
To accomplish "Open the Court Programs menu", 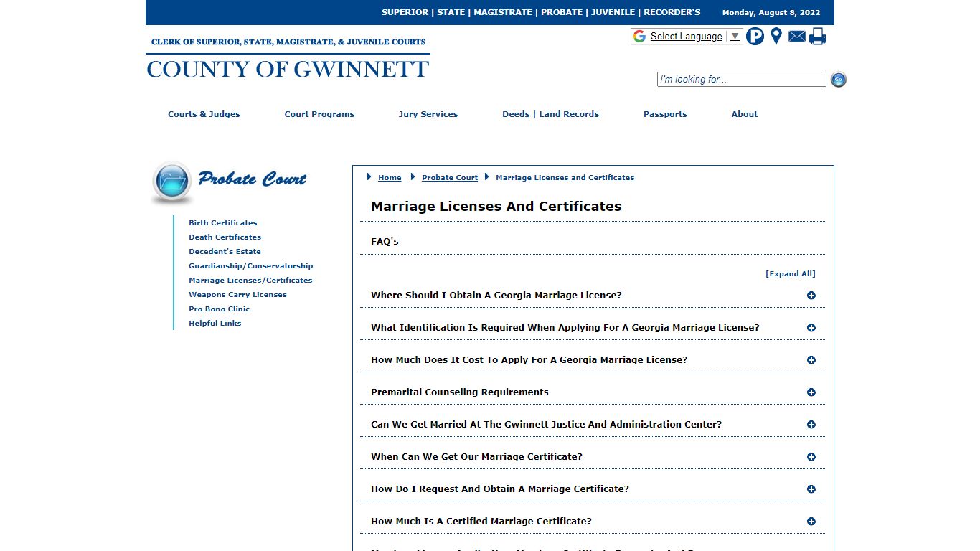I will tap(319, 114).
